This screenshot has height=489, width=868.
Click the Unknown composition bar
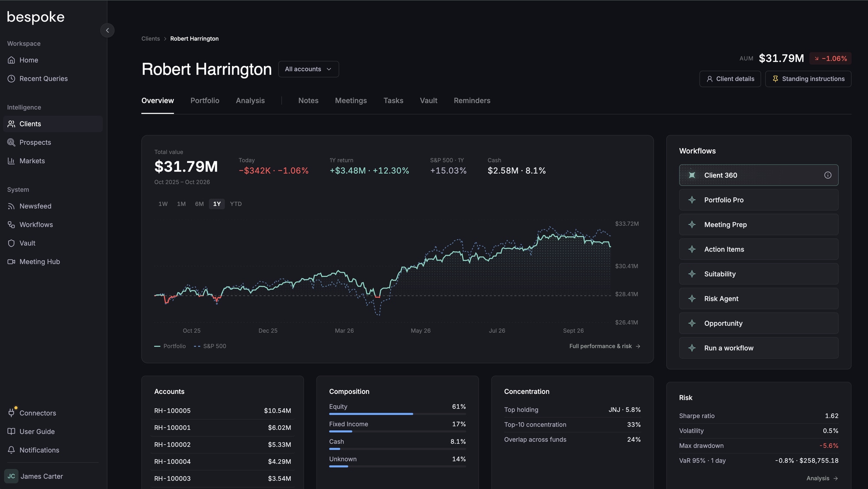coord(397,466)
